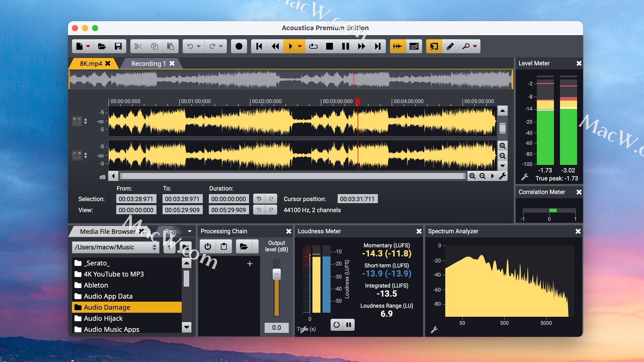Open the Zoom tool dropdown arrow
The width and height of the screenshot is (644, 362).
point(475,46)
